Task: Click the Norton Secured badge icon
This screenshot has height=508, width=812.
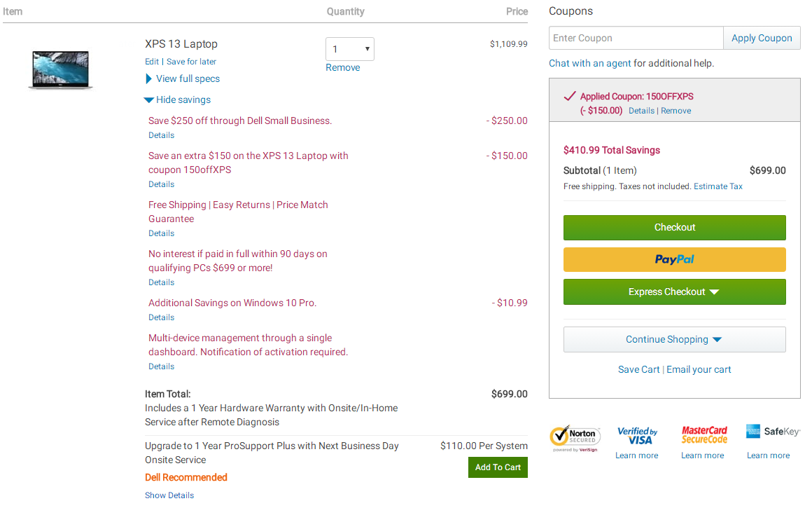Action: click(575, 439)
